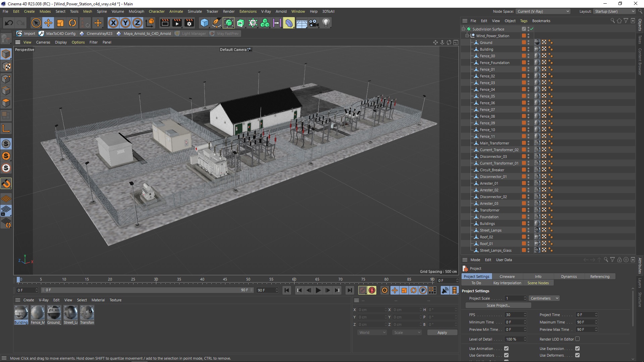Click record active objects keyframe button
This screenshot has height=362, width=644.
[x=363, y=290]
